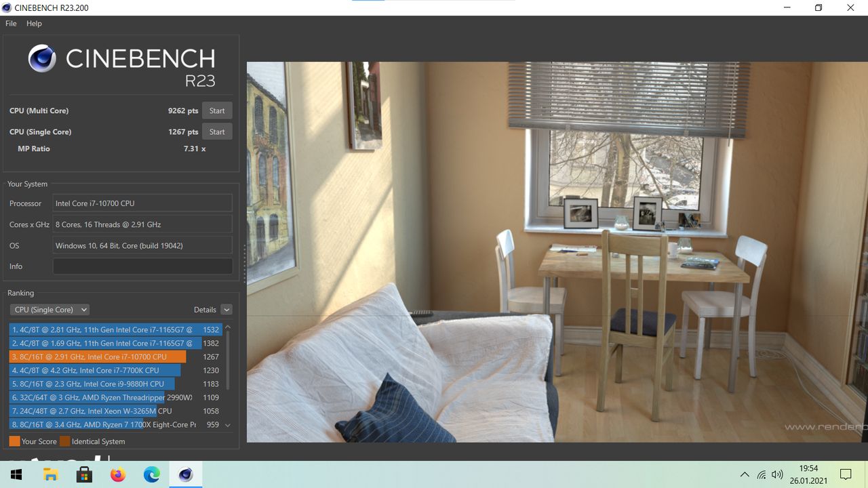Viewport: 868px width, 488px height.
Task: Open the network Wi-Fi tray icon
Action: pos(762,474)
